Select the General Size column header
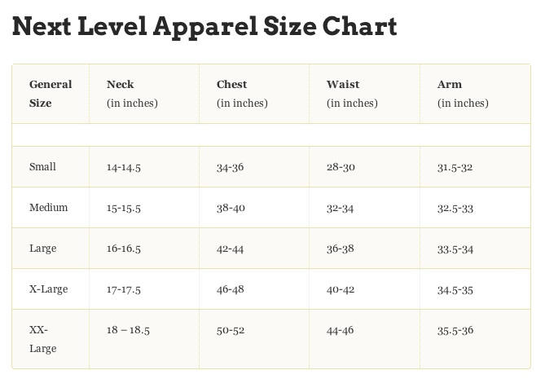 [x=51, y=94]
